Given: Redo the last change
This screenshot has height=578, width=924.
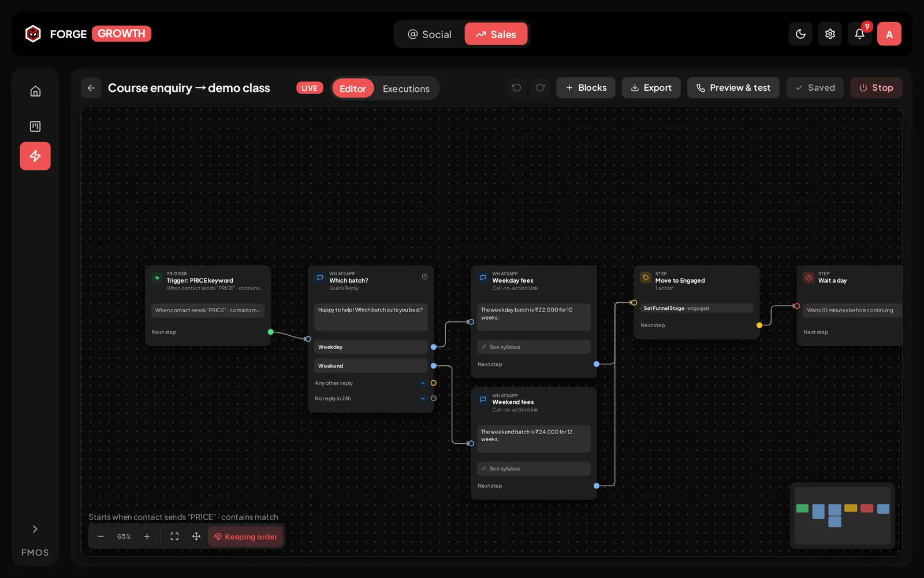Looking at the screenshot, I should point(540,88).
